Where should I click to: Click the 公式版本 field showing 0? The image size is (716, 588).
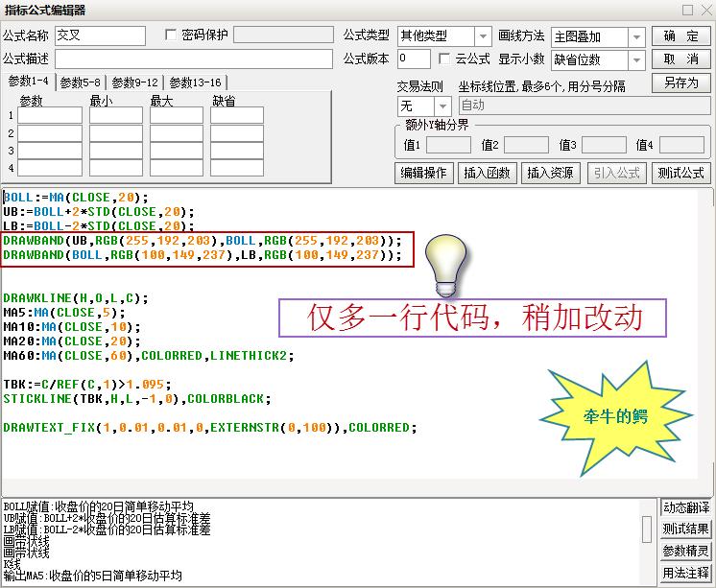[414, 59]
